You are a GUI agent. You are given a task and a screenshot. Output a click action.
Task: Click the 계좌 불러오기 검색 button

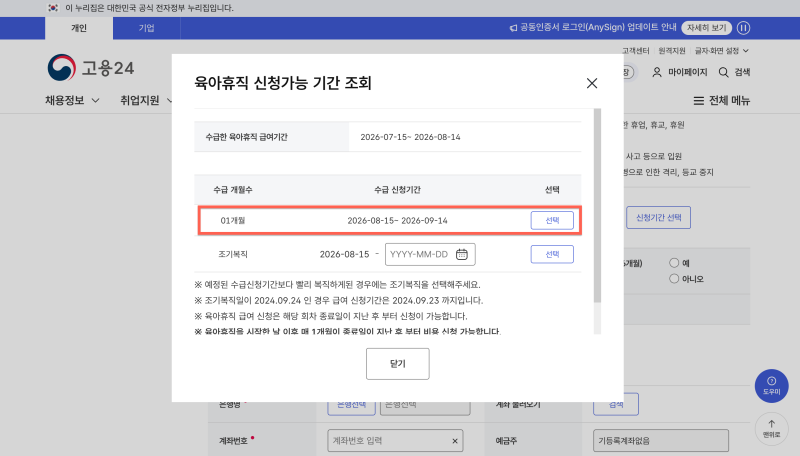[x=616, y=404]
